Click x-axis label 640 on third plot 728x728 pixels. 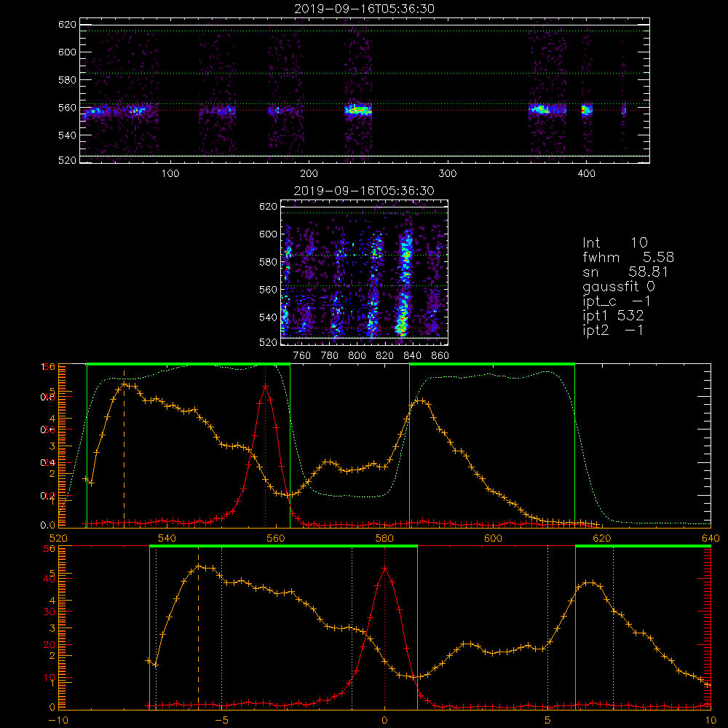[x=711, y=539]
